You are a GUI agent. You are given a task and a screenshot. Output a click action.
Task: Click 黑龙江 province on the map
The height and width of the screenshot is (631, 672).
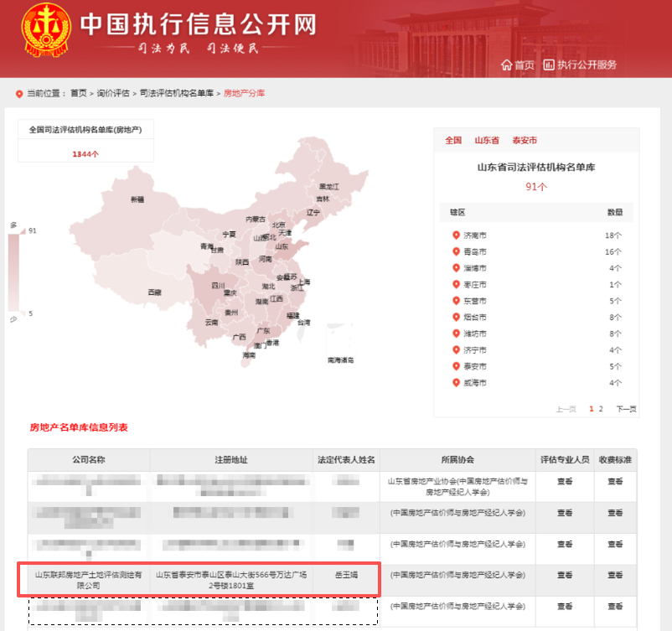pyautogui.click(x=328, y=187)
